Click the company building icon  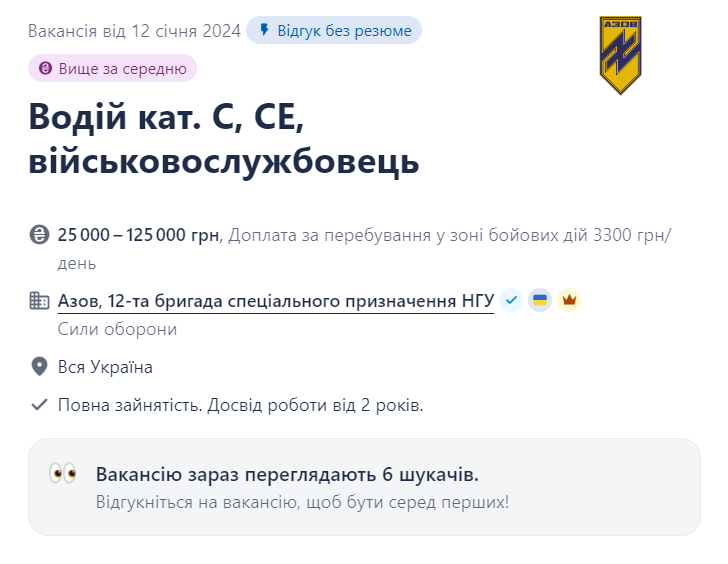[39, 300]
